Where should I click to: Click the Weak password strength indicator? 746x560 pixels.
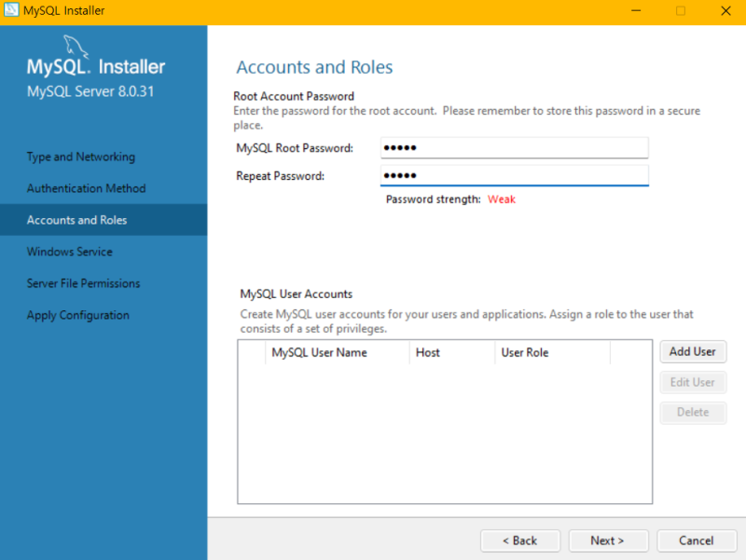[502, 198]
